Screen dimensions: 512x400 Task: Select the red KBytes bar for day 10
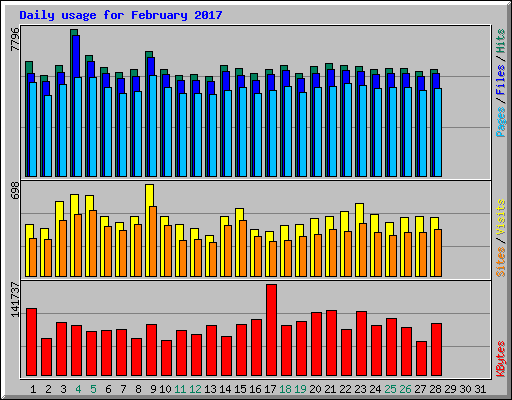(166, 358)
